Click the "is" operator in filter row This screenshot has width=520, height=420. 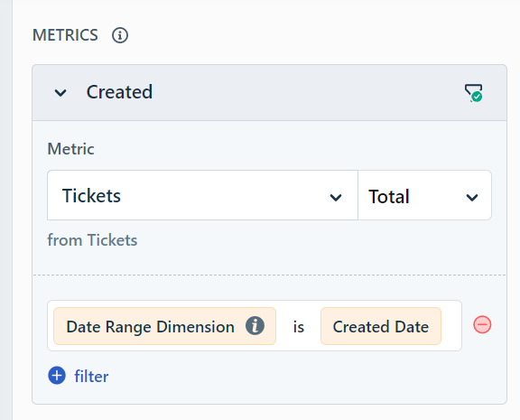click(x=299, y=327)
